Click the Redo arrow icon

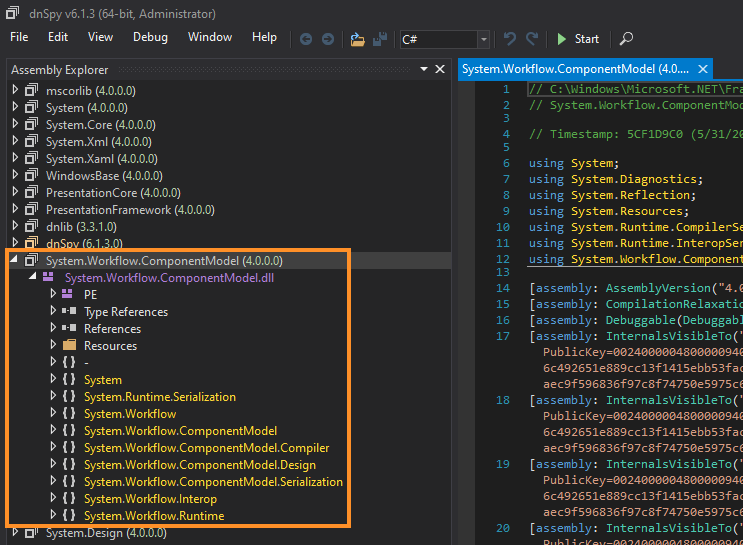pos(532,38)
